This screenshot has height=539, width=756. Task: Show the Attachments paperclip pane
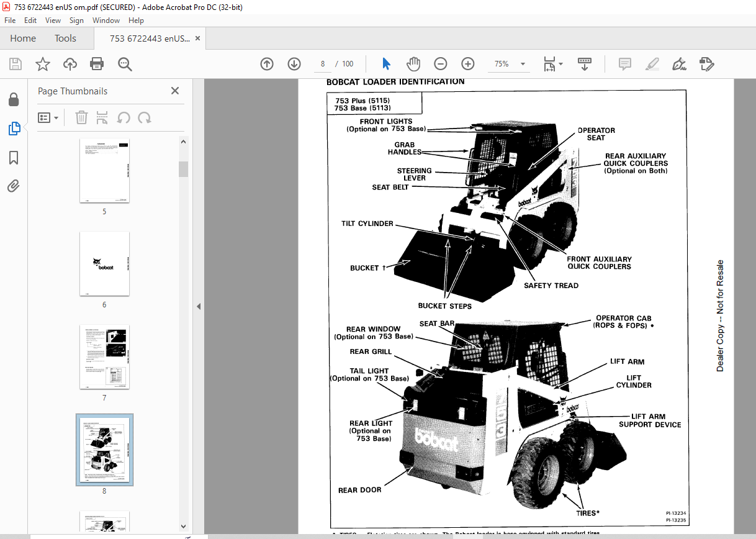[x=14, y=186]
